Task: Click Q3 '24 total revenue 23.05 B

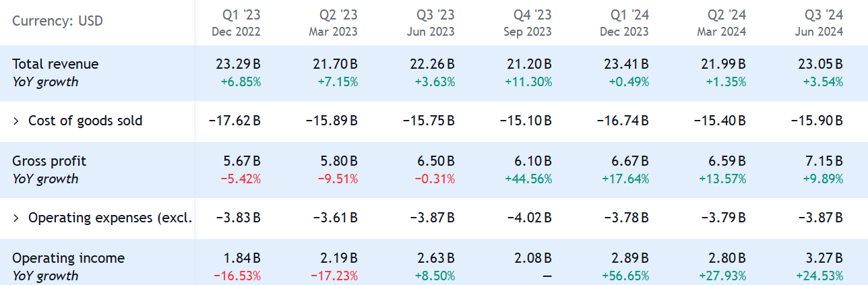Action: pos(819,65)
